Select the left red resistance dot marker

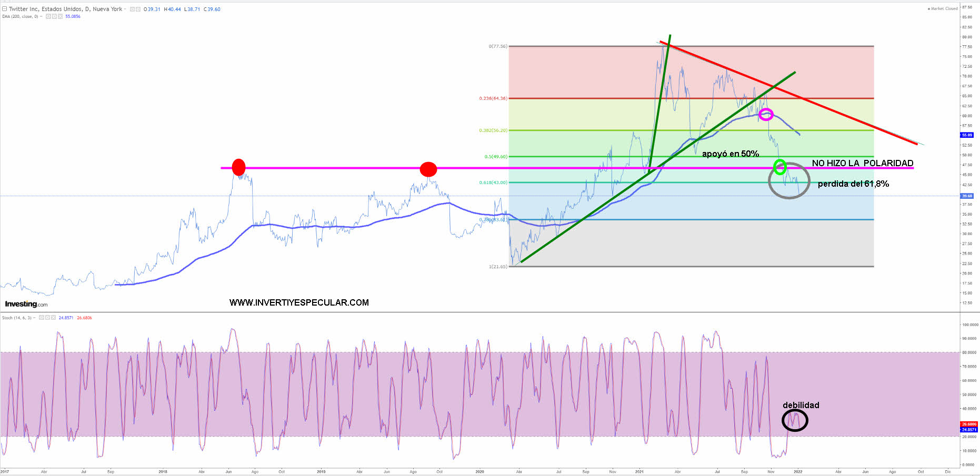(x=238, y=167)
